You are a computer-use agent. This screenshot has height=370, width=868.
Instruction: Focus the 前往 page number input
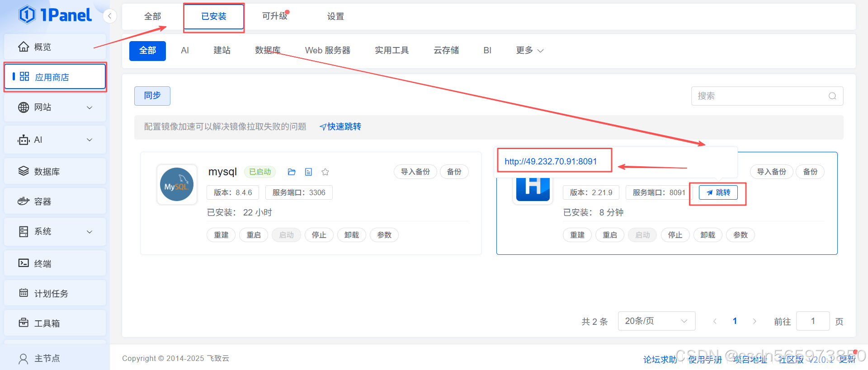(x=813, y=321)
